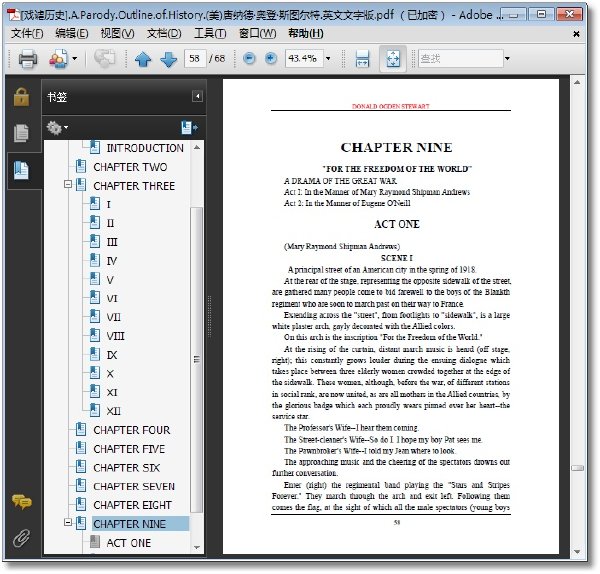Open dropdown arrow beside collaborate icon
Screen dimensions: 600x574
point(75,59)
